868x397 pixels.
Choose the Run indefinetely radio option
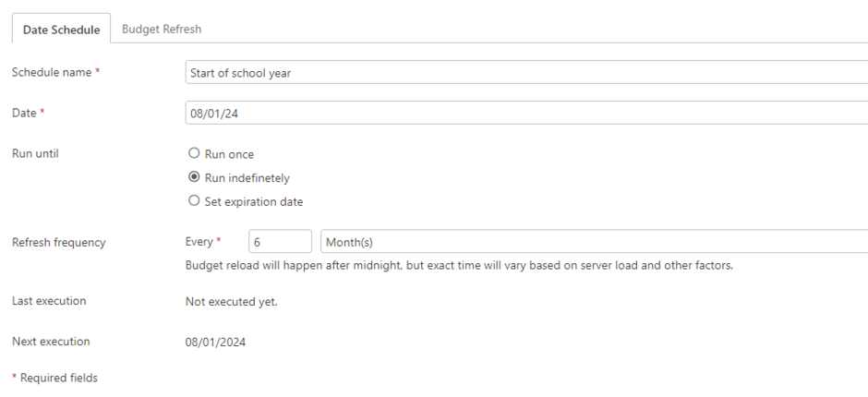point(194,177)
